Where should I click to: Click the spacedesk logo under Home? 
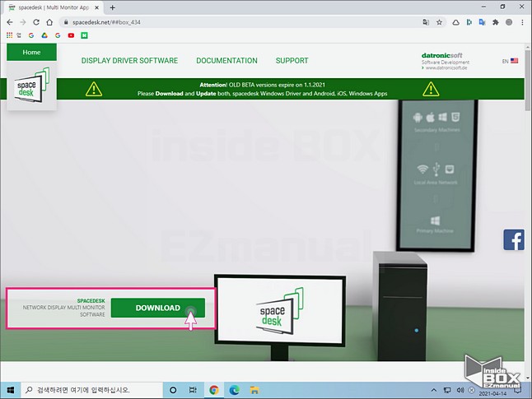32,86
